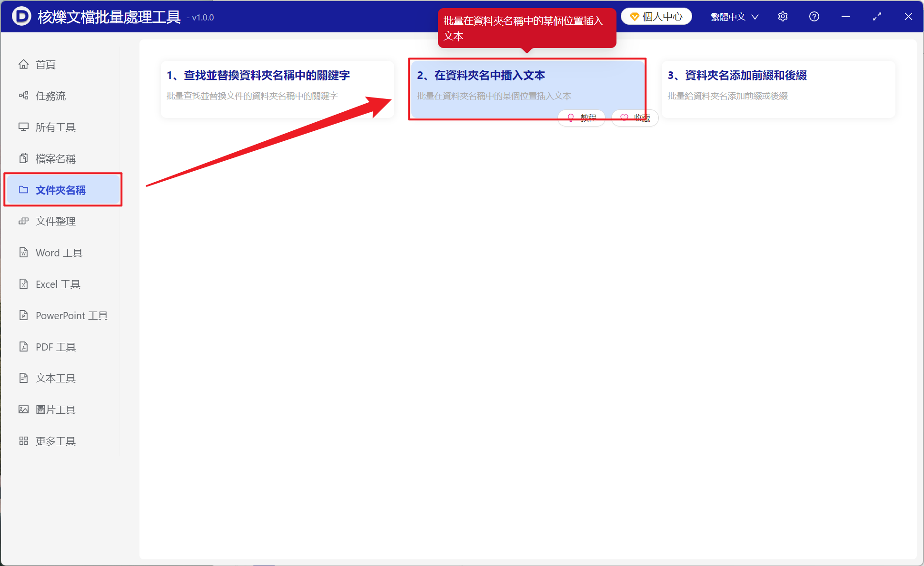Click the 教程 tutorial button
The height and width of the screenshot is (566, 924).
(x=581, y=117)
